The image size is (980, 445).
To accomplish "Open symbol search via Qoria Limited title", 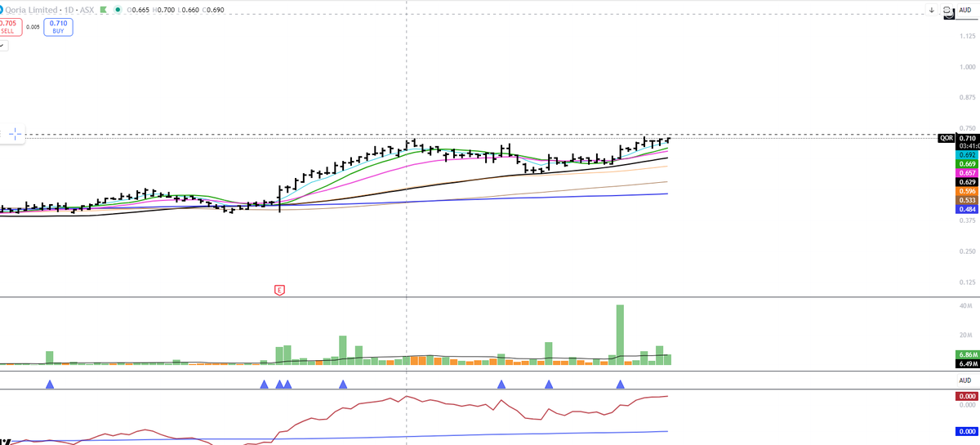I will coord(31,10).
